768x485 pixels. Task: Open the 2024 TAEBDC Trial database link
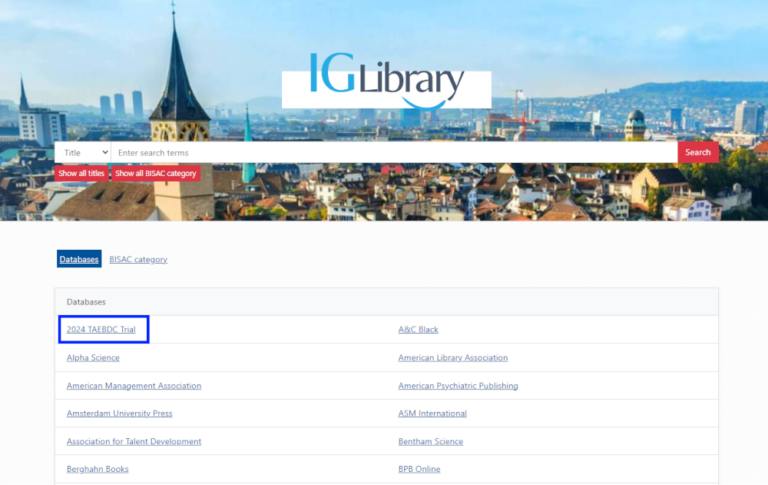click(x=101, y=329)
